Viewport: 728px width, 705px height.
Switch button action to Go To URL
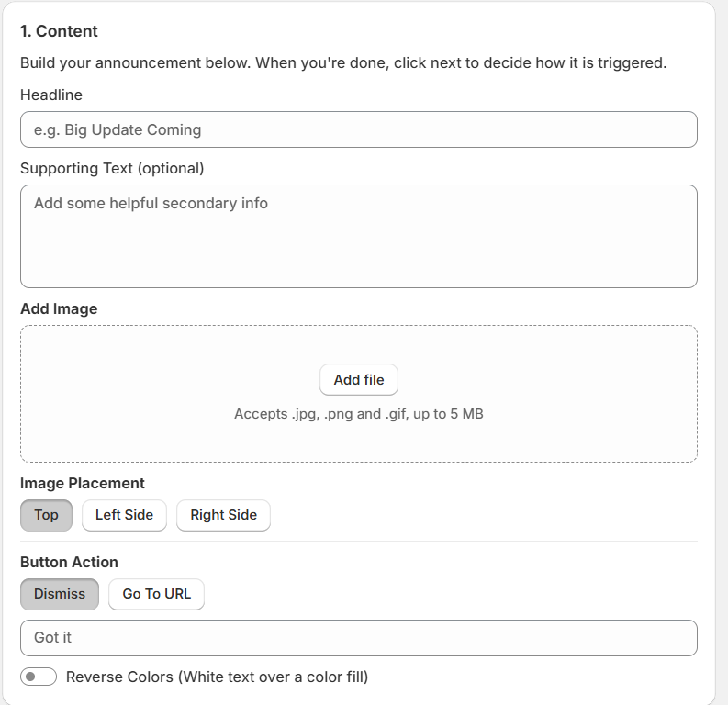click(156, 594)
